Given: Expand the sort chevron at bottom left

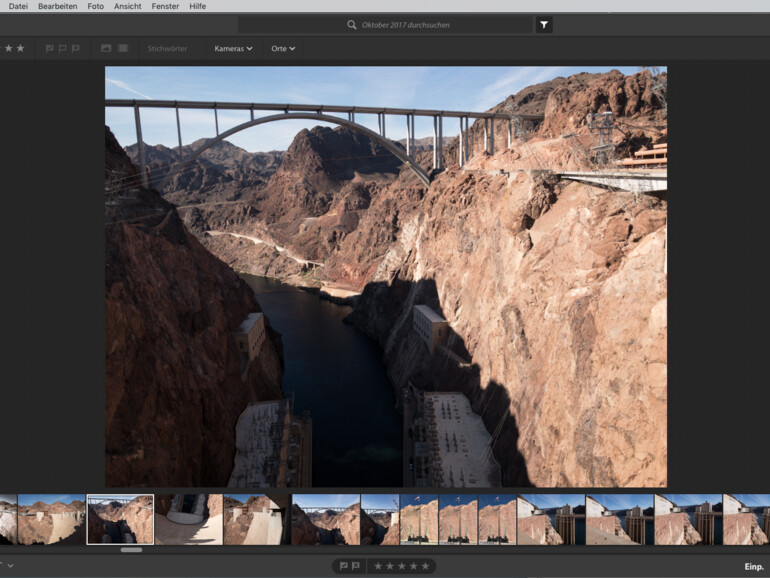Looking at the screenshot, I should coord(10,566).
